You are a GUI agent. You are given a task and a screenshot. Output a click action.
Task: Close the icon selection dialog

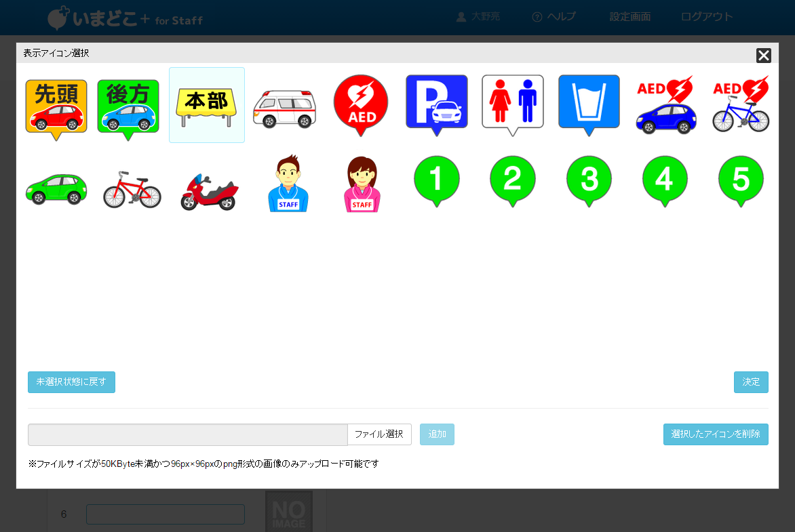pyautogui.click(x=764, y=56)
